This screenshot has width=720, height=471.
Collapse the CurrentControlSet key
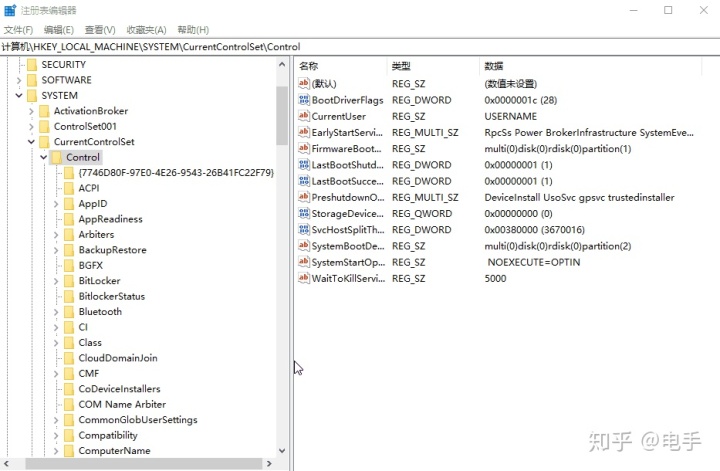pos(31,142)
